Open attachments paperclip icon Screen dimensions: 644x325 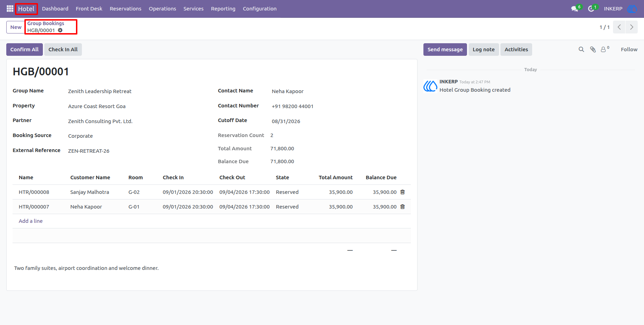593,50
